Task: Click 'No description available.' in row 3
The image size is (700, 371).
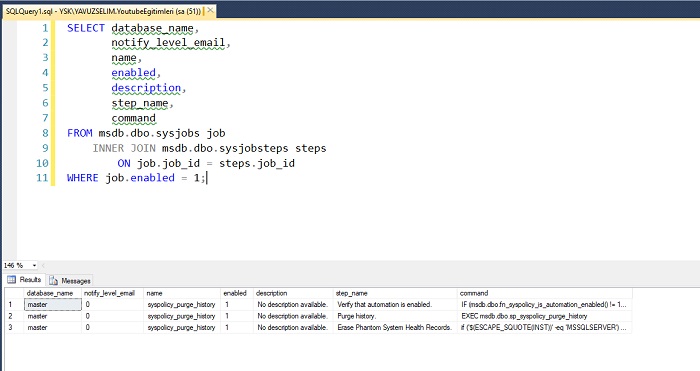Action: coord(293,327)
